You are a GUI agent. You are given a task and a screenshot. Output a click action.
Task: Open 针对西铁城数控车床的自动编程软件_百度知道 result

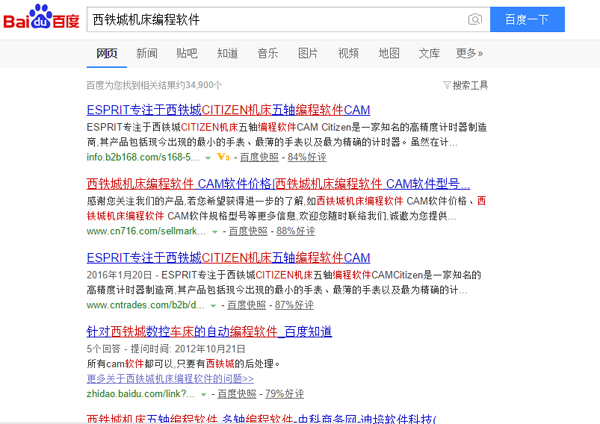[209, 331]
